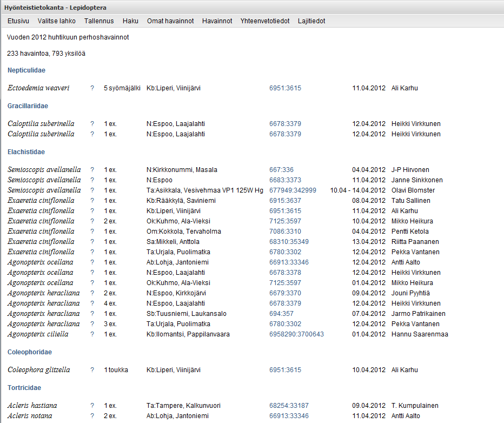504x423 pixels.
Task: Open coordinate link 667:336
Action: tap(281, 170)
